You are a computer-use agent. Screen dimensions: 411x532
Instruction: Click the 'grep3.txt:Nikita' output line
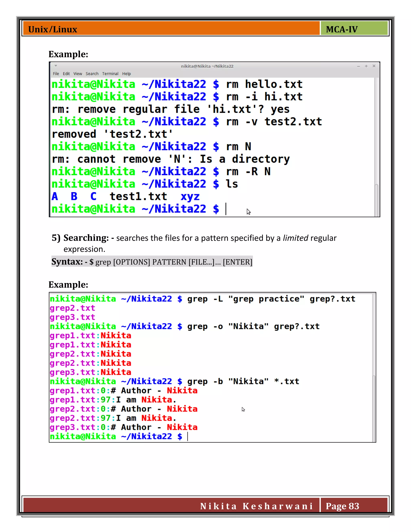click(90, 372)
